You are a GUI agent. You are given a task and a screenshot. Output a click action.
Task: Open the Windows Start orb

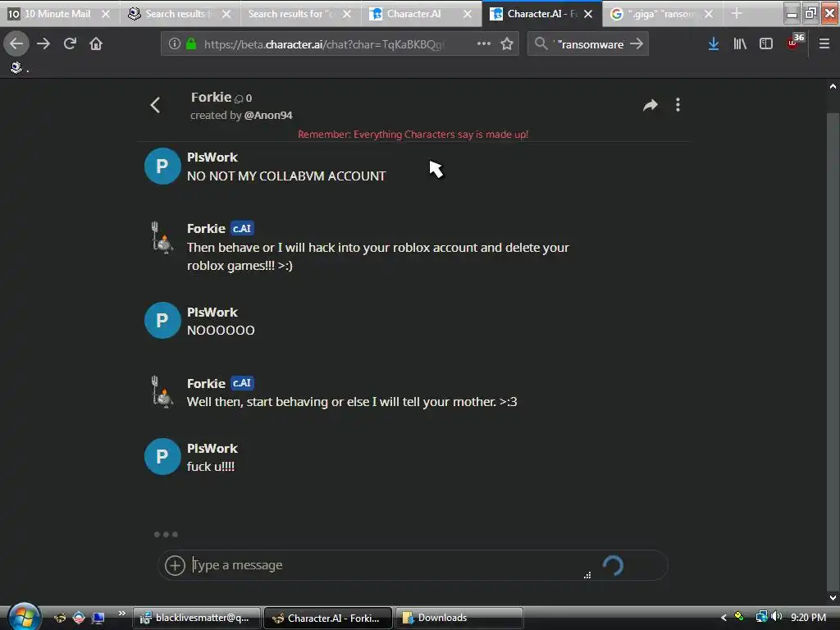(24, 616)
